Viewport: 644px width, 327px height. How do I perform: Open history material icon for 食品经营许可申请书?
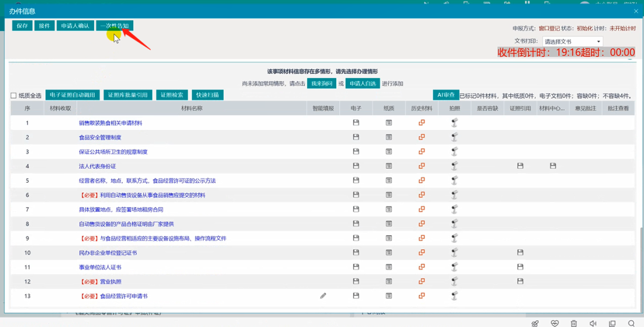(x=422, y=296)
